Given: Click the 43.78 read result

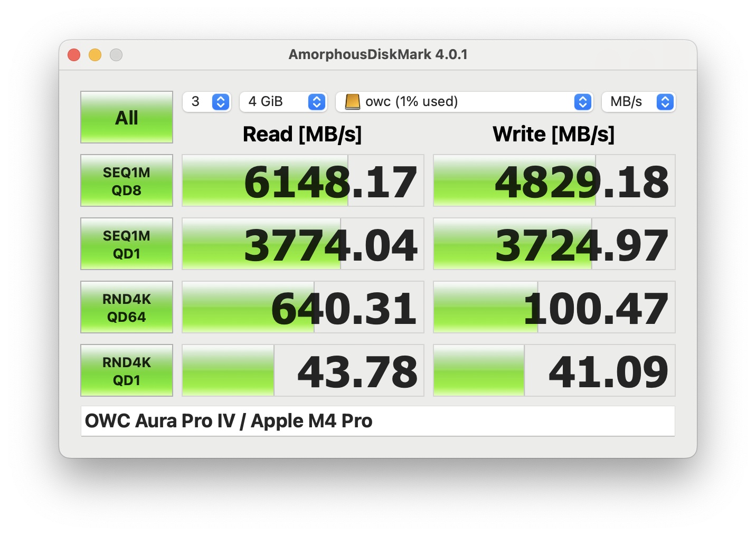Looking at the screenshot, I should click(x=303, y=370).
